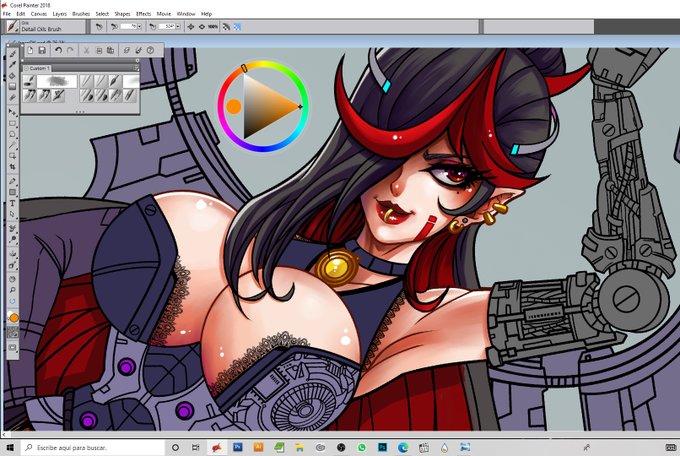
Task: Select the Dropper tool in toolbox
Action: coord(13,65)
